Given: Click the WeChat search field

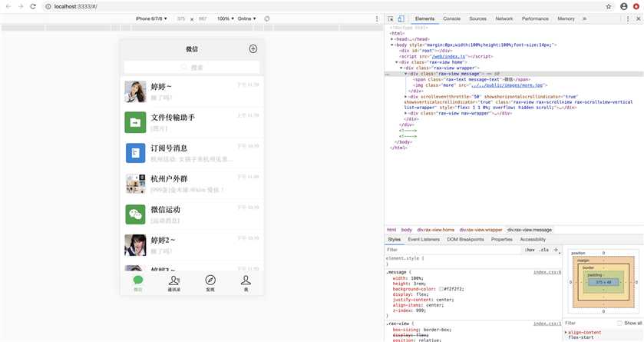Looking at the screenshot, I should (192, 68).
